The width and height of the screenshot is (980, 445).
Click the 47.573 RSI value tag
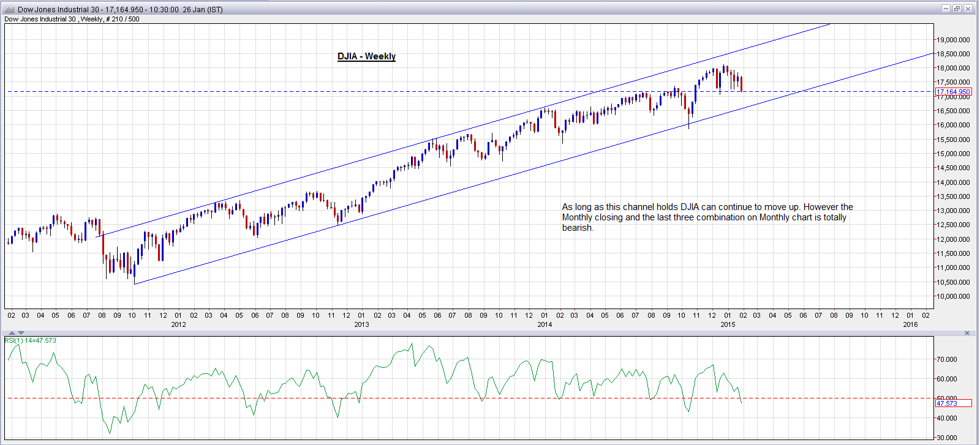953,403
